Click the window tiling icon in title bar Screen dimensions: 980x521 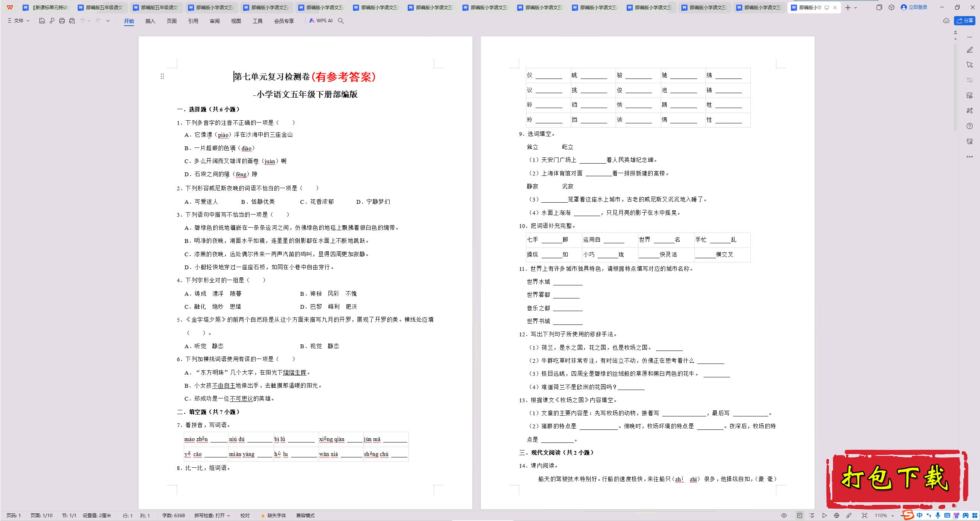tap(879, 7)
